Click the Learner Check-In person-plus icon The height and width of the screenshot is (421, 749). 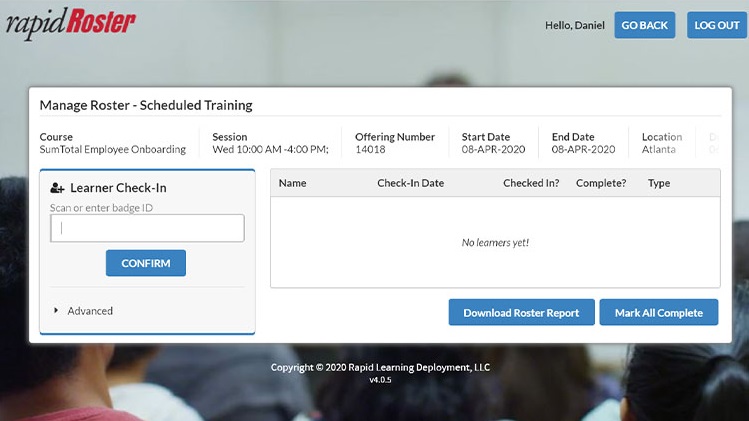point(57,188)
